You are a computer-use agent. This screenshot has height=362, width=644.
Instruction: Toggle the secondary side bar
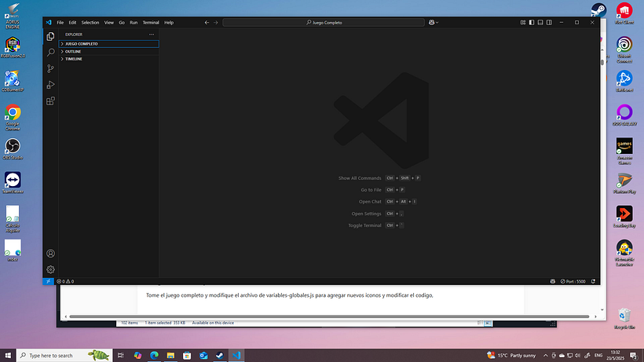coord(549,23)
